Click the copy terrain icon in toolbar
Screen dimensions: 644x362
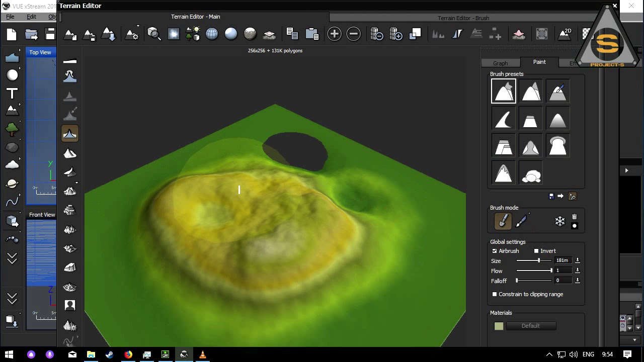click(292, 34)
